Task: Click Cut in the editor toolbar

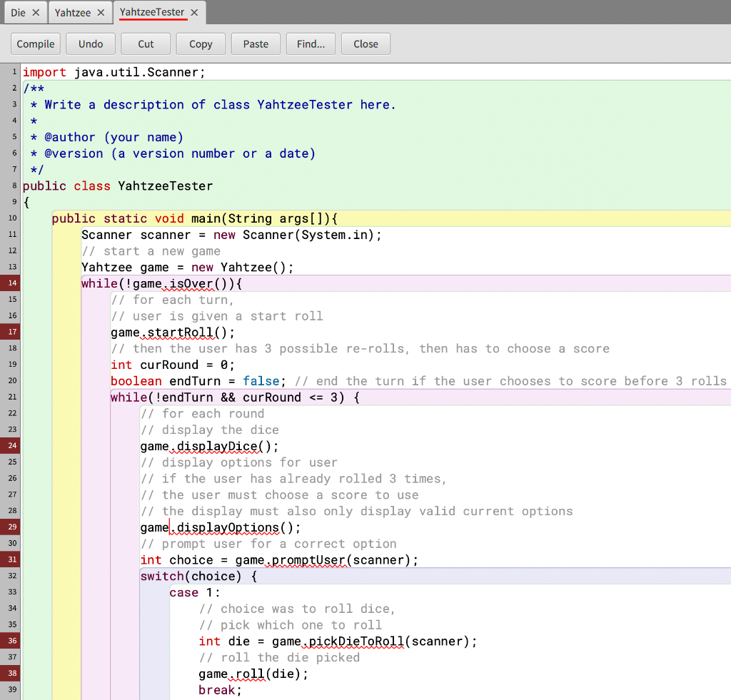Action: click(146, 44)
